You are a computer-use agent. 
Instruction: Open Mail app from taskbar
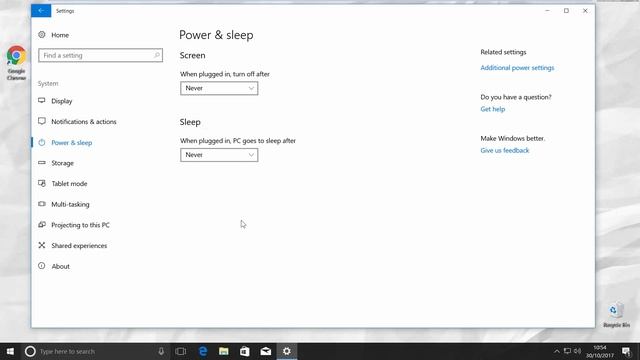coord(266,351)
